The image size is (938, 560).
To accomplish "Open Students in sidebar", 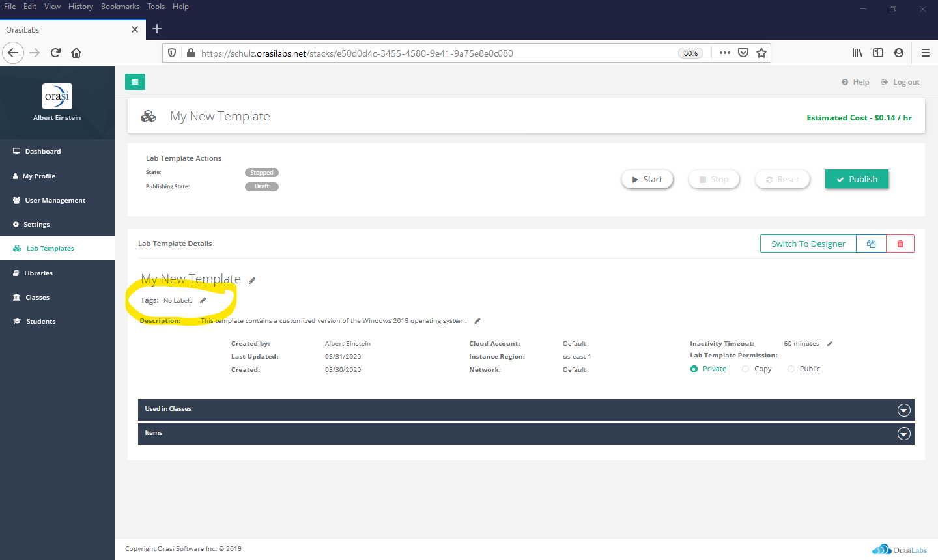I will (57, 321).
